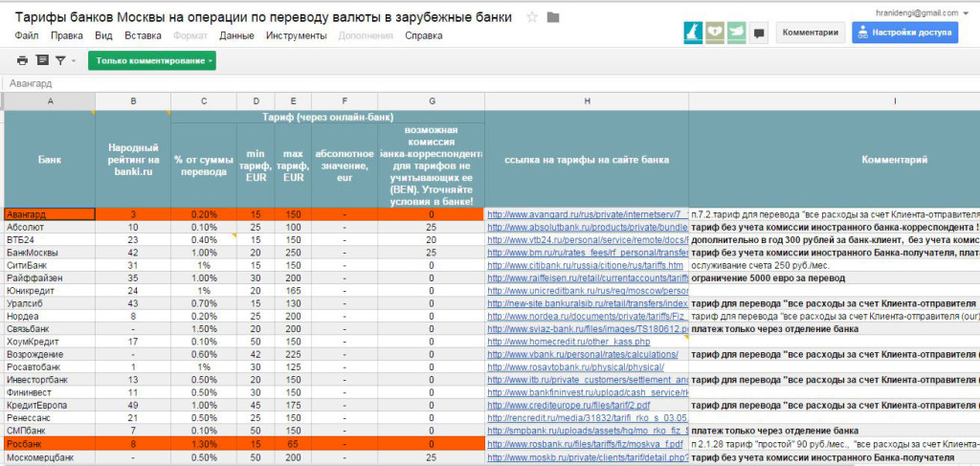Expand the small arrow next to the filter icon
This screenshot has height=466, width=980.
click(73, 61)
